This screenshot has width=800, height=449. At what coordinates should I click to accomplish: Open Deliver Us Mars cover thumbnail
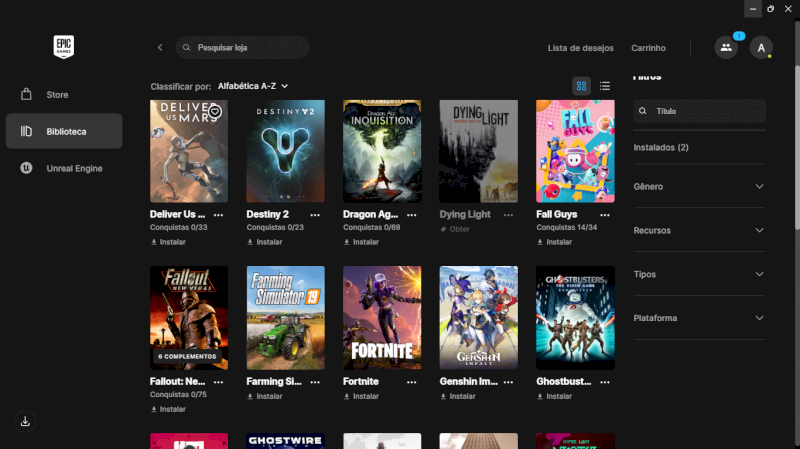[189, 151]
